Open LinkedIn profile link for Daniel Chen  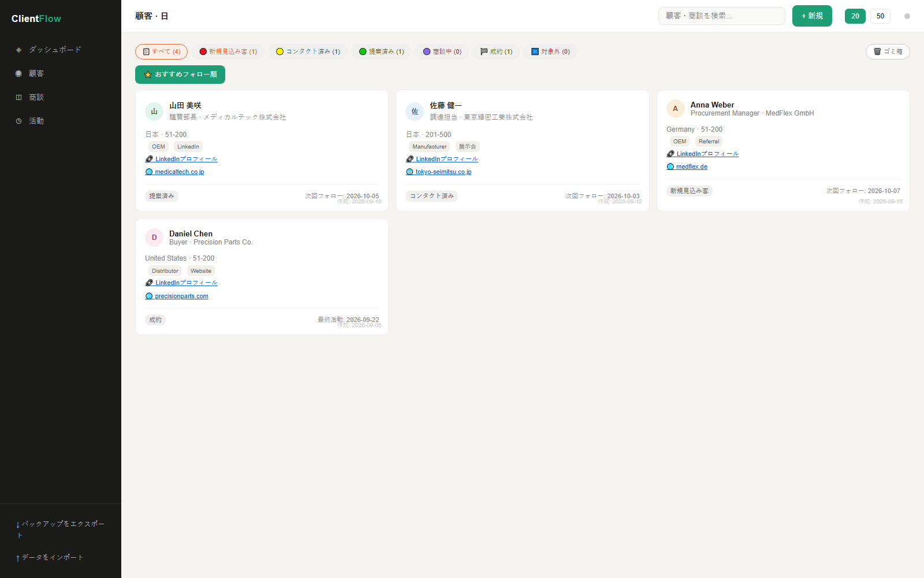(x=181, y=283)
